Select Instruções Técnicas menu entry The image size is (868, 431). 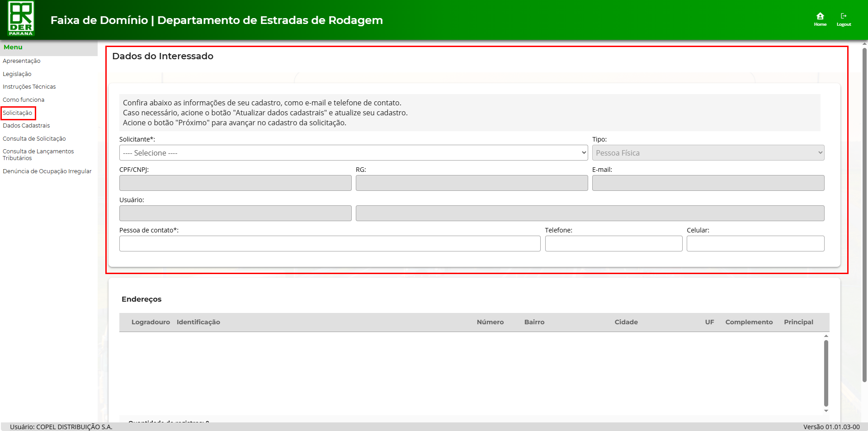pos(29,87)
